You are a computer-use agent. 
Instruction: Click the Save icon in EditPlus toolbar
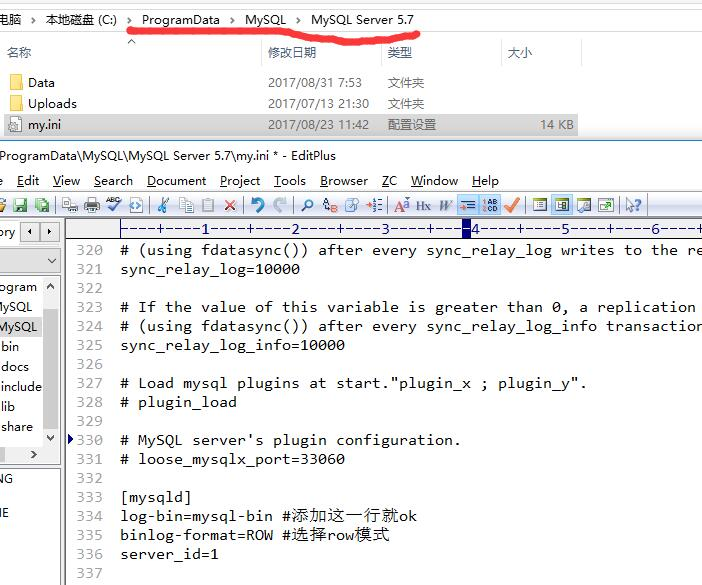20,205
